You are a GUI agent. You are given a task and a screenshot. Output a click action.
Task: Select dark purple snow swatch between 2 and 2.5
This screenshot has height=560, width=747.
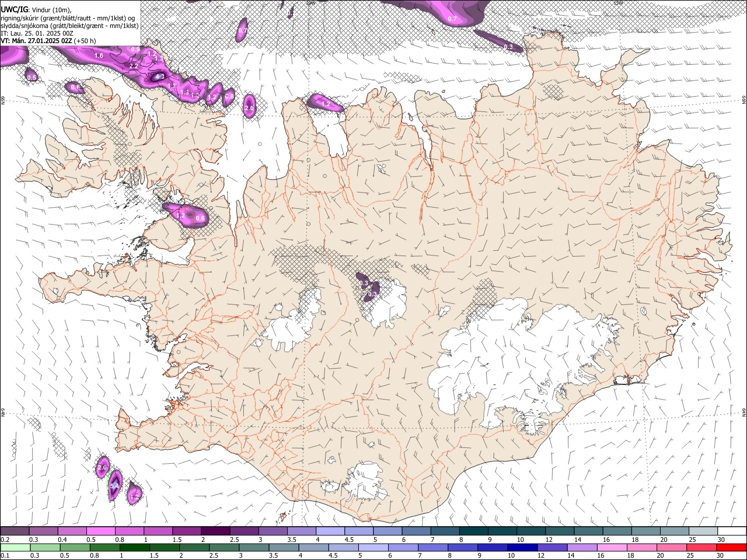click(x=215, y=531)
